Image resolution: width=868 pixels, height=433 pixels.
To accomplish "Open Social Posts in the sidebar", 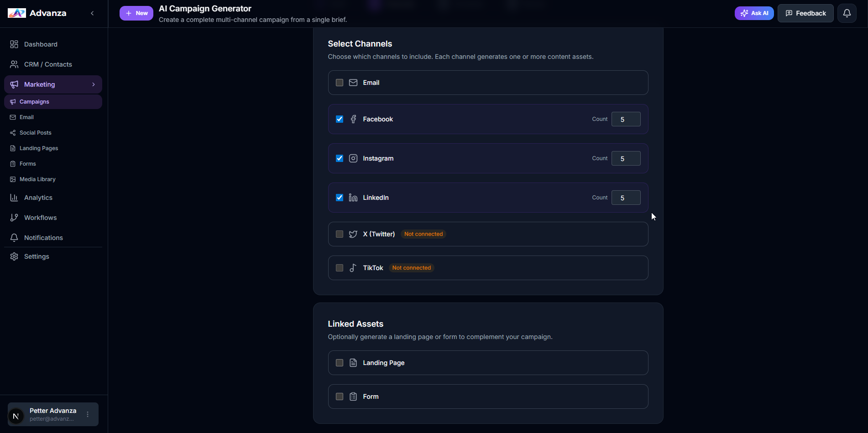I will click(35, 132).
